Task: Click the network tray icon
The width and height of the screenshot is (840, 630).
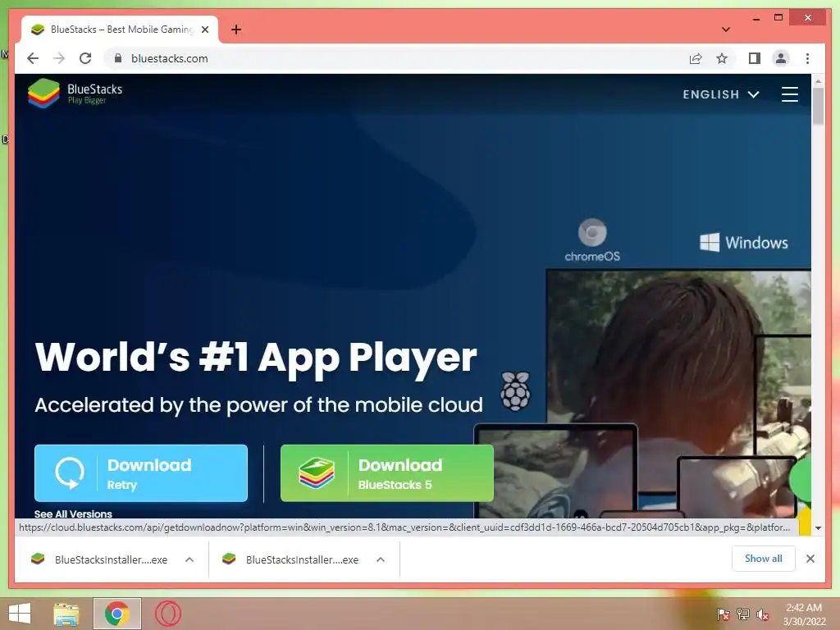Action: coord(743,614)
